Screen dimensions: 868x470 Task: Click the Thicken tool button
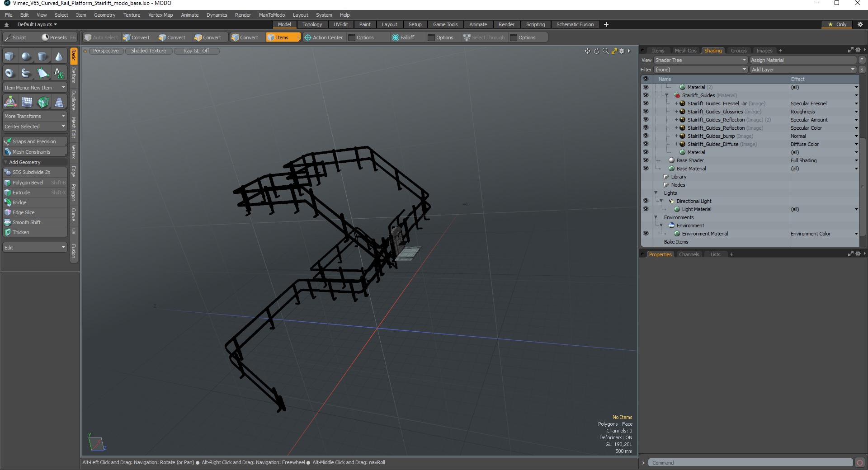click(35, 232)
